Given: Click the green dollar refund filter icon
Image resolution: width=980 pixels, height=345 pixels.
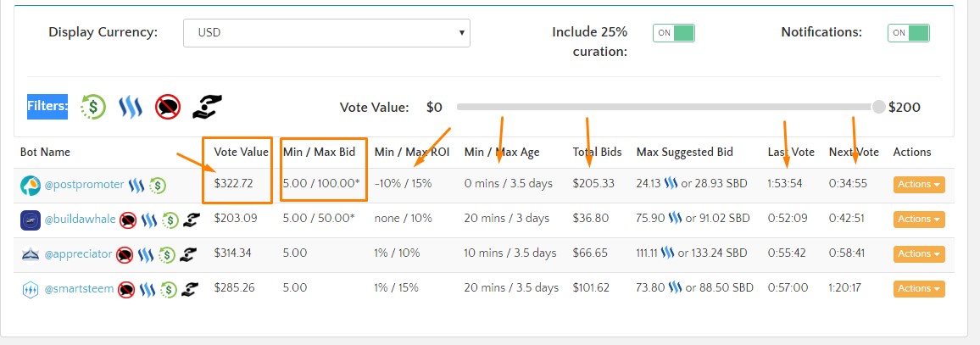Looking at the screenshot, I should tap(93, 107).
